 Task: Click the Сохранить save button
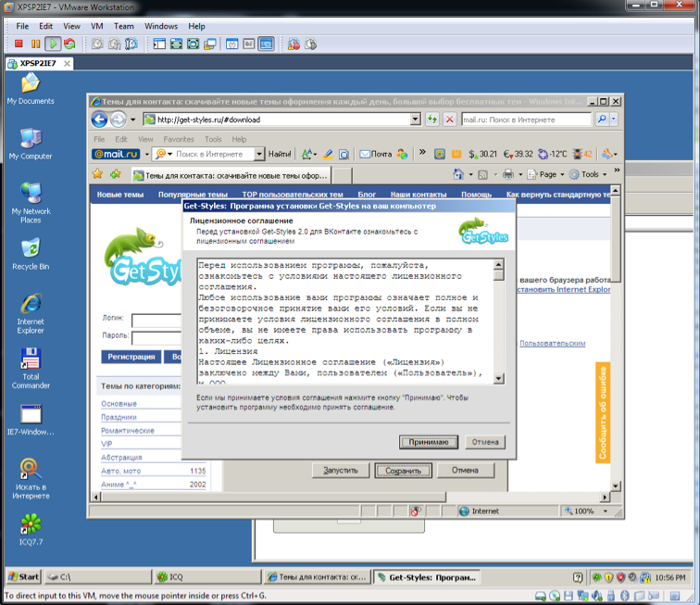click(x=403, y=471)
